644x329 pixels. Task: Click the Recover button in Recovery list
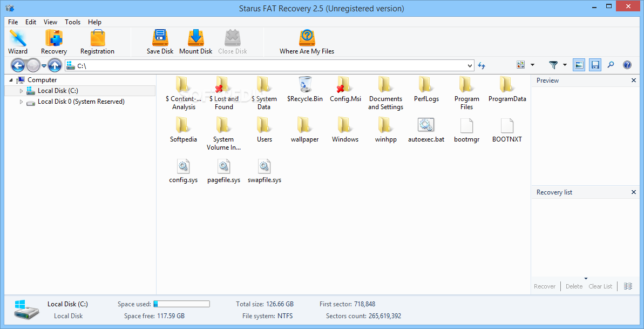click(x=545, y=287)
